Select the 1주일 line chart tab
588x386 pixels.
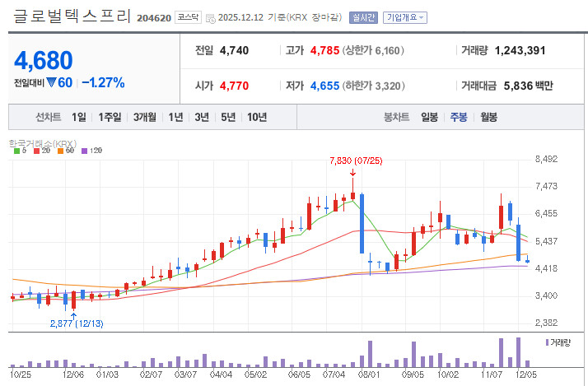tap(110, 118)
